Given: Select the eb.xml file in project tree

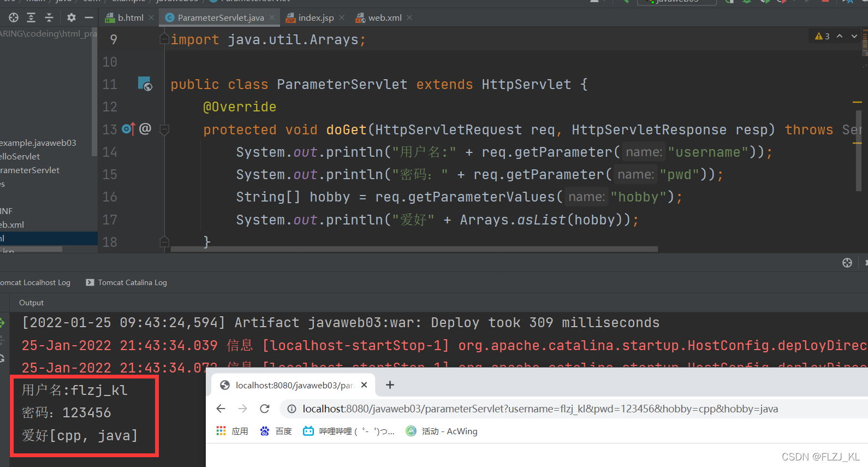Looking at the screenshot, I should [12, 224].
